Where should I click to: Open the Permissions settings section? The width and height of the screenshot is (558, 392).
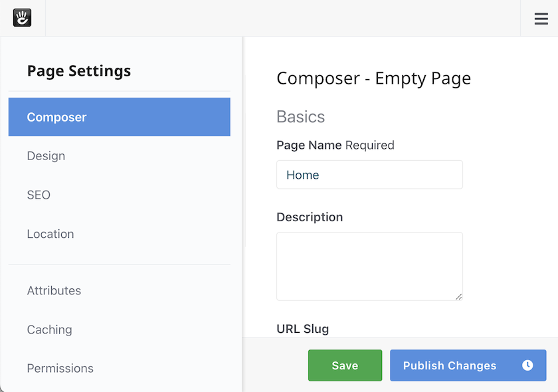point(60,368)
